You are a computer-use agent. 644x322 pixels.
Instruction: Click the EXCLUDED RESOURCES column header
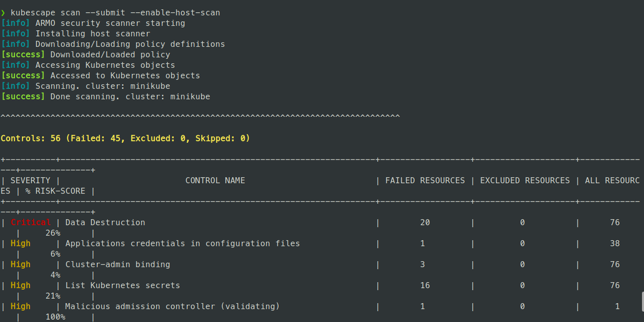525,181
